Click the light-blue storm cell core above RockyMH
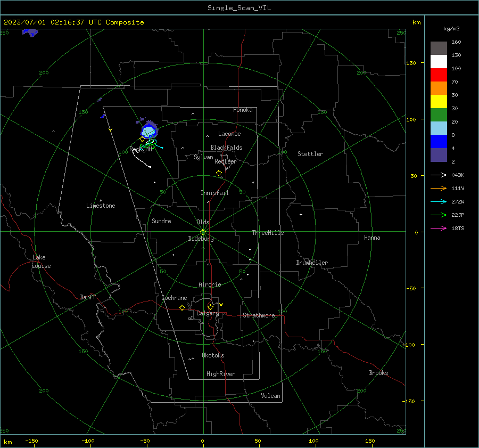The width and height of the screenshot is (479, 448). click(149, 132)
